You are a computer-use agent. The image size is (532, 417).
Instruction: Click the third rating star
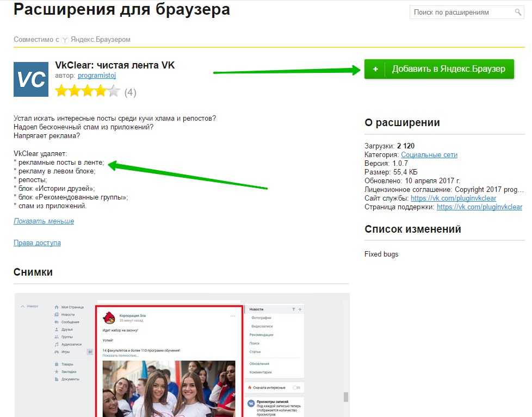coord(88,91)
